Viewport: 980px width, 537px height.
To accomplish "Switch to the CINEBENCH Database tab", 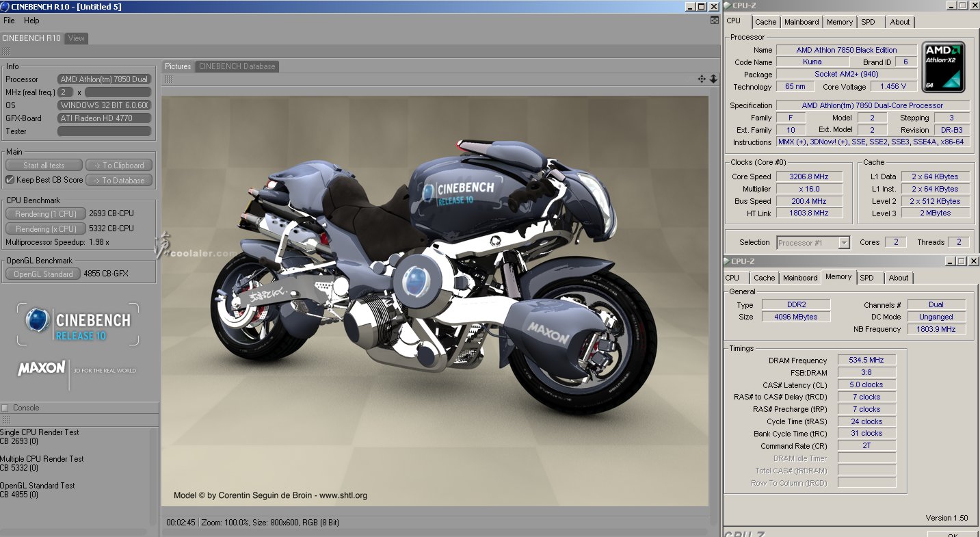I will pyautogui.click(x=237, y=66).
